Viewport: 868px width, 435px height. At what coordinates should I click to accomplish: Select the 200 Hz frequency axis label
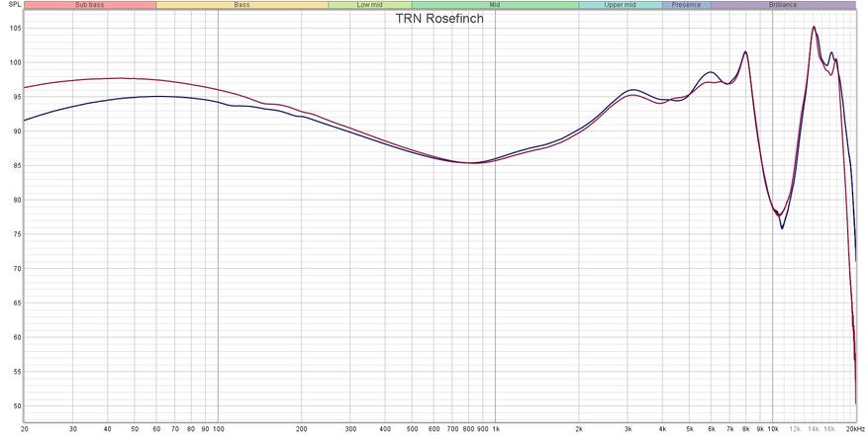pyautogui.click(x=302, y=429)
